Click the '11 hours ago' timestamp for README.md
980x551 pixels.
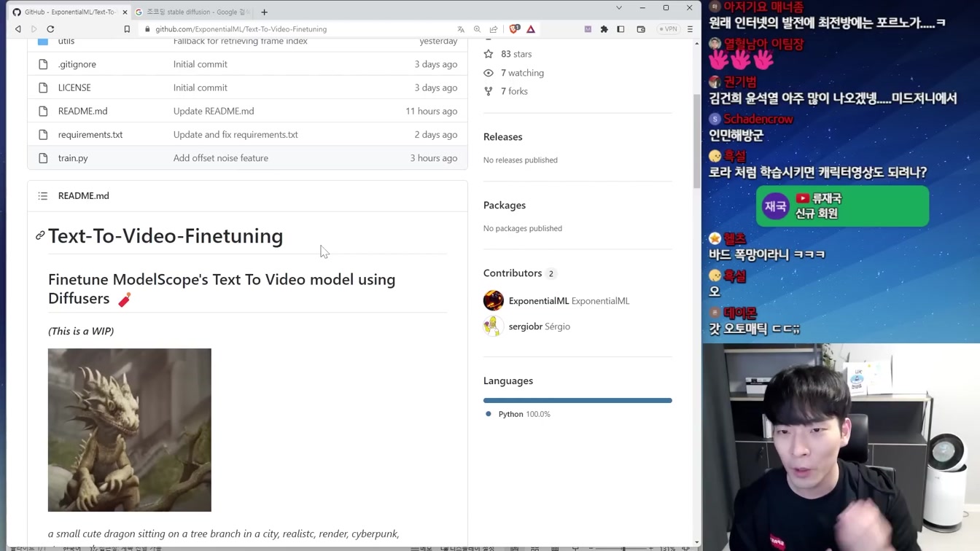tap(432, 111)
